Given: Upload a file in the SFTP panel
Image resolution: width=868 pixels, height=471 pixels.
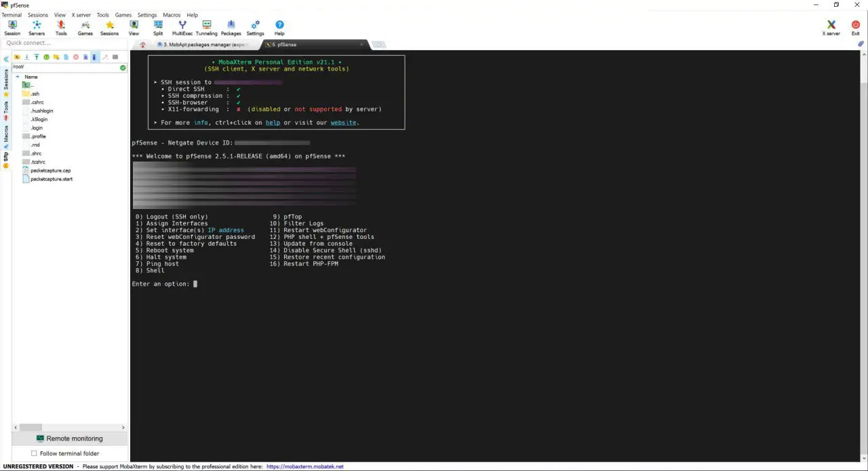Looking at the screenshot, I should (36, 57).
